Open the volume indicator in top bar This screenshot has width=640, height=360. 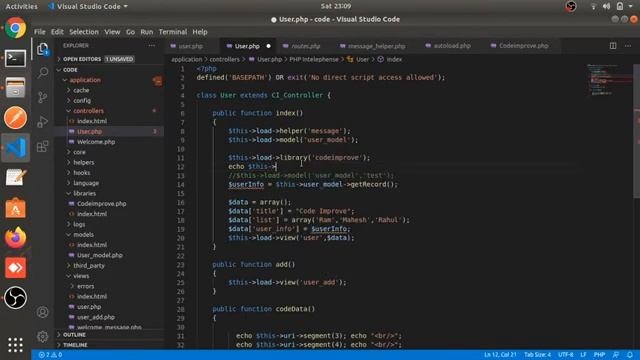coord(607,6)
